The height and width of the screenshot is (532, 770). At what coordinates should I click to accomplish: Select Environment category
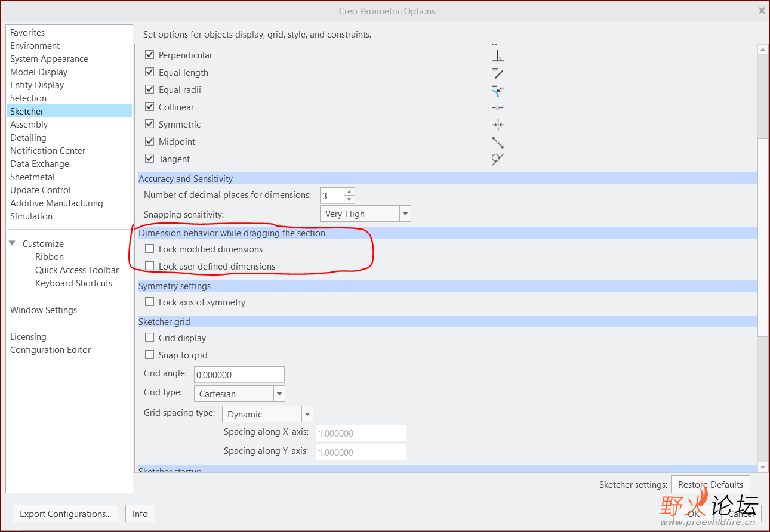[35, 46]
